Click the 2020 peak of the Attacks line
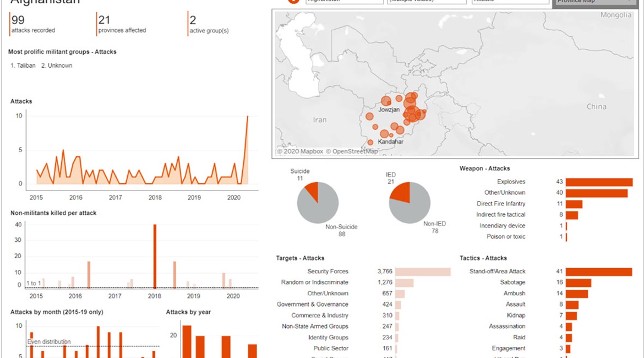644x358 pixels. pos(247,116)
